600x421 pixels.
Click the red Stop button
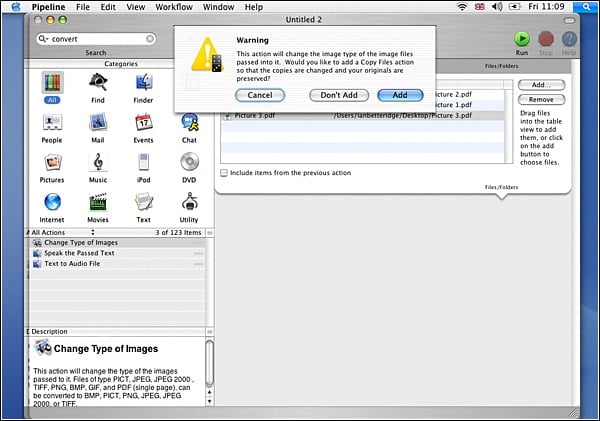tap(546, 39)
